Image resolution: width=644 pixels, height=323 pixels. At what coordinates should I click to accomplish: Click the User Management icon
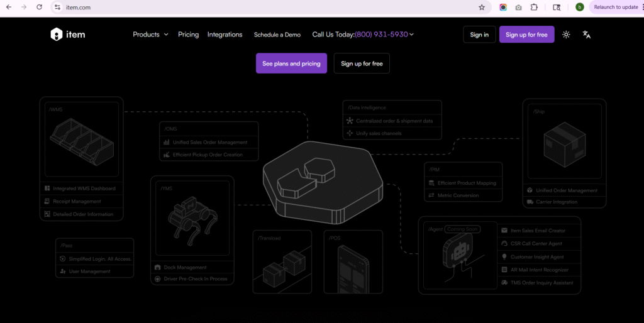click(62, 271)
